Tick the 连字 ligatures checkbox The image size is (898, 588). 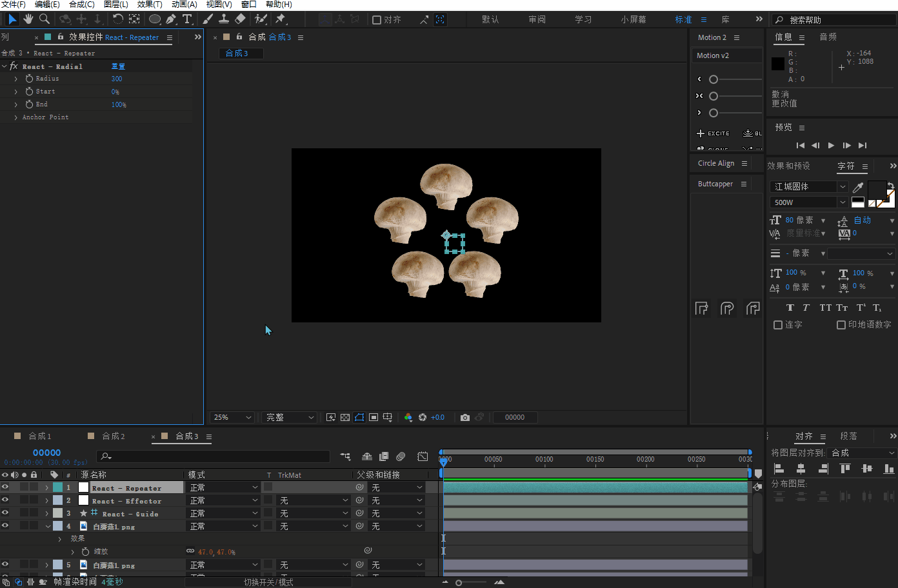pos(778,325)
